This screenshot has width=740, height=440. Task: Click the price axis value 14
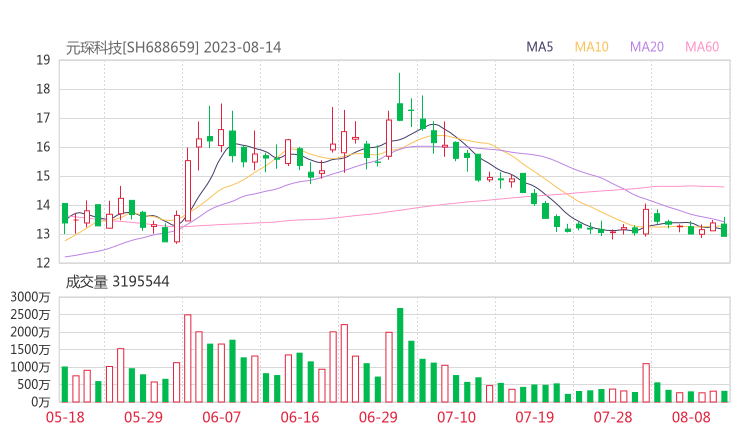(43, 205)
